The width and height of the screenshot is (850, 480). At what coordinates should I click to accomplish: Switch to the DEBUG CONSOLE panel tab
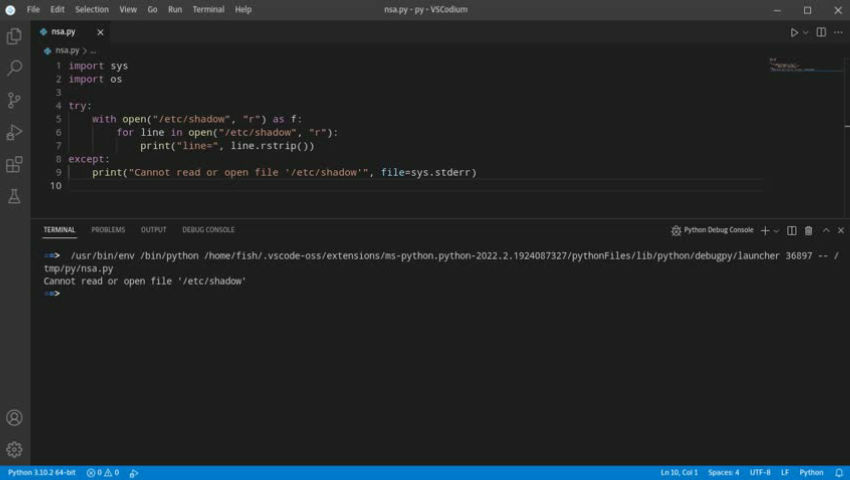208,230
